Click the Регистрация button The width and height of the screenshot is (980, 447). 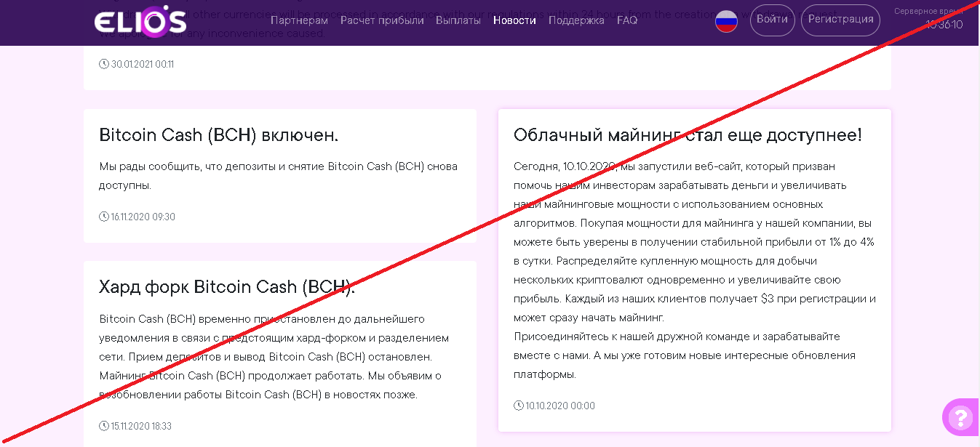[x=840, y=20]
